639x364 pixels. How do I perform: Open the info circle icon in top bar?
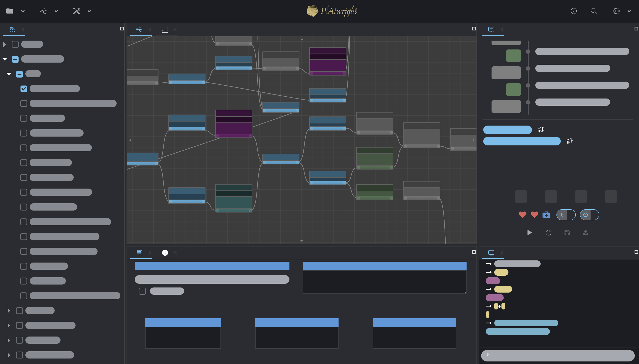574,11
